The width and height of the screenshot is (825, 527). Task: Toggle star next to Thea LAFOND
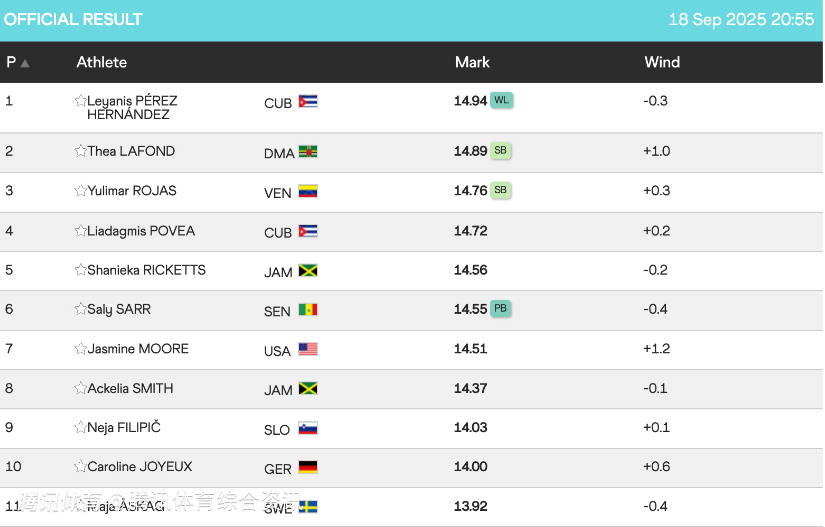click(80, 151)
